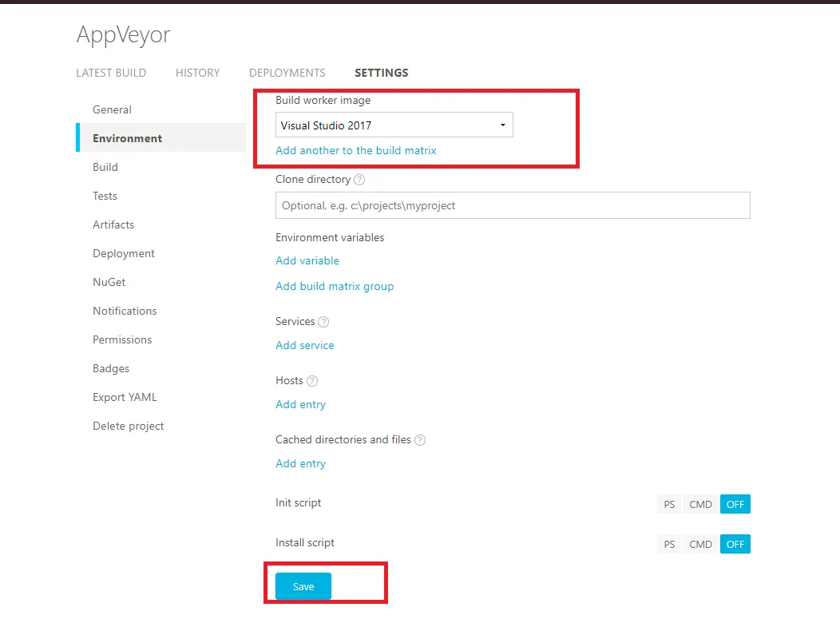The height and width of the screenshot is (627, 840).
Task: Focus the Clone directory input field
Action: tap(513, 205)
